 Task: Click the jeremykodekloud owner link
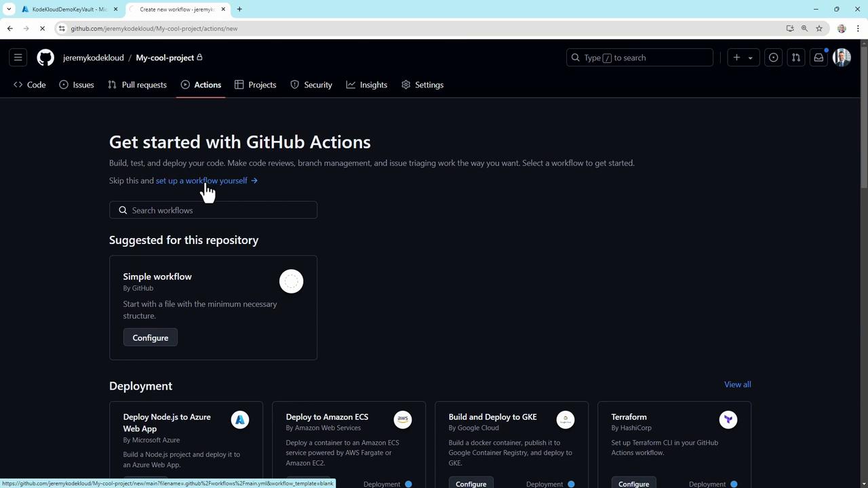coord(94,58)
